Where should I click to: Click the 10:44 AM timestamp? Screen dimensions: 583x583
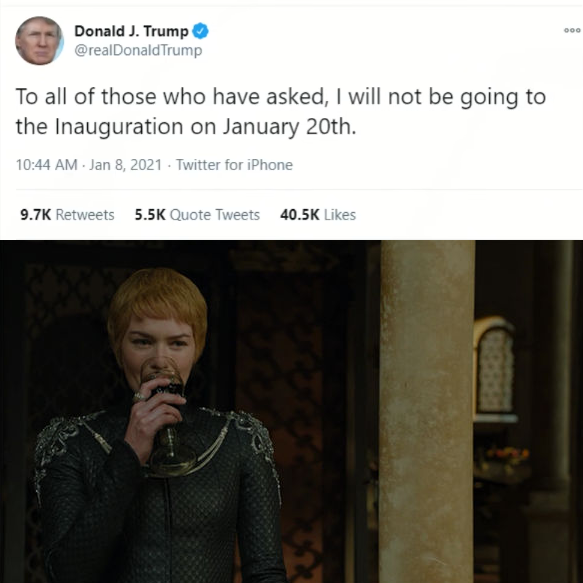(x=46, y=165)
